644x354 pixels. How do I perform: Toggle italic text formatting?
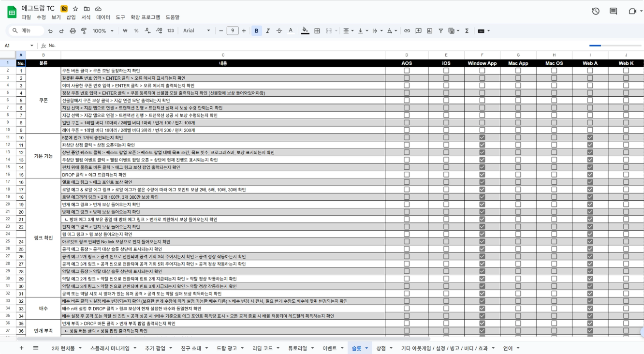click(267, 30)
